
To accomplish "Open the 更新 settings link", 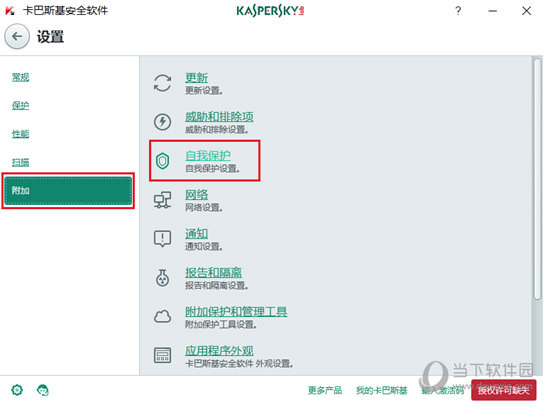I will pos(196,78).
